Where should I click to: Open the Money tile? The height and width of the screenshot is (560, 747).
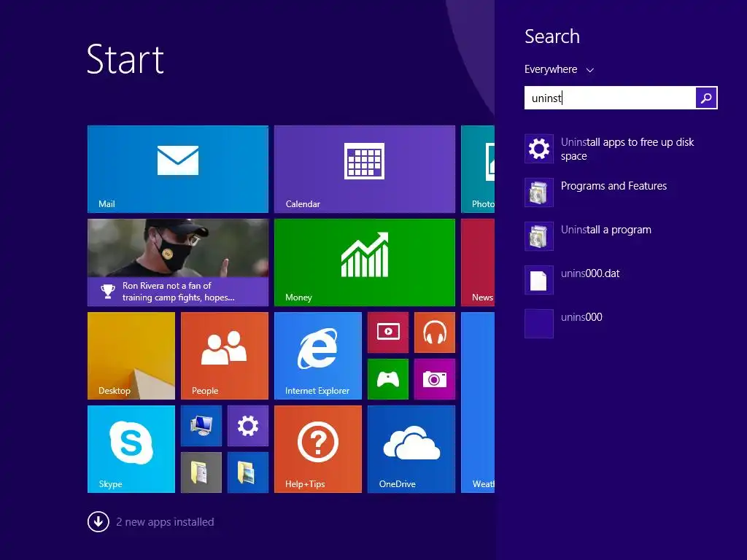pyautogui.click(x=365, y=262)
